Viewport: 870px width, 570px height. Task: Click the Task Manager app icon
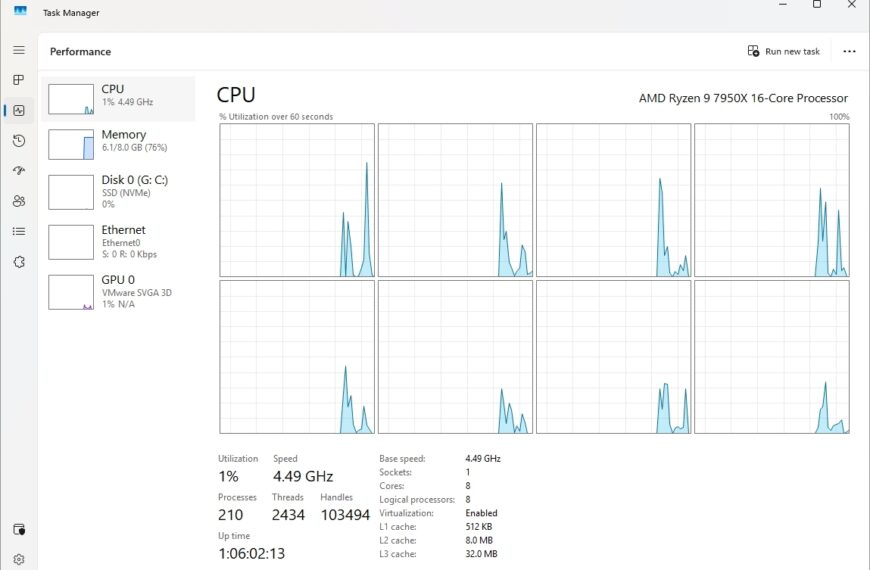coord(20,11)
